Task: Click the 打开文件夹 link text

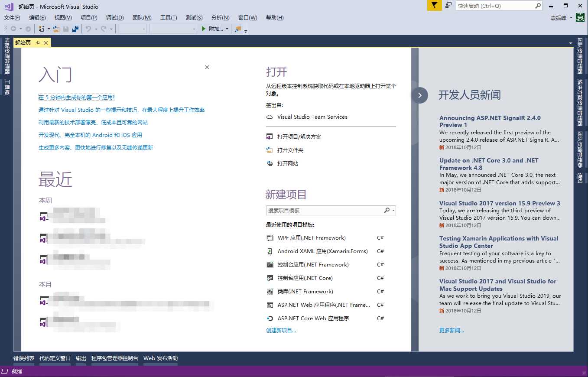Action: point(290,150)
